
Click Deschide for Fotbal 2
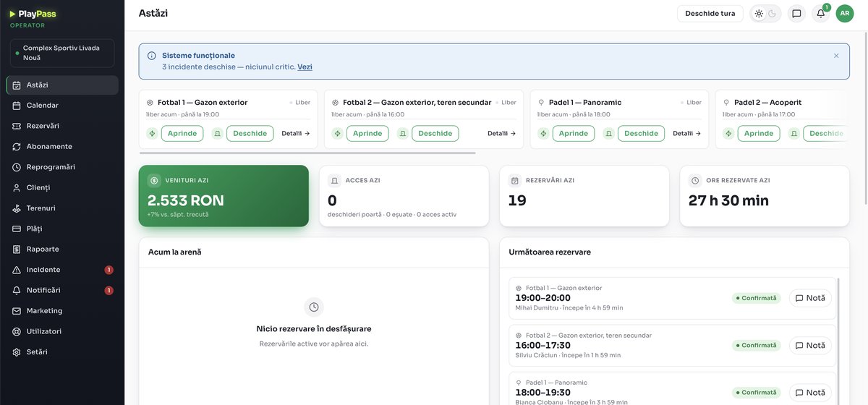pos(435,133)
